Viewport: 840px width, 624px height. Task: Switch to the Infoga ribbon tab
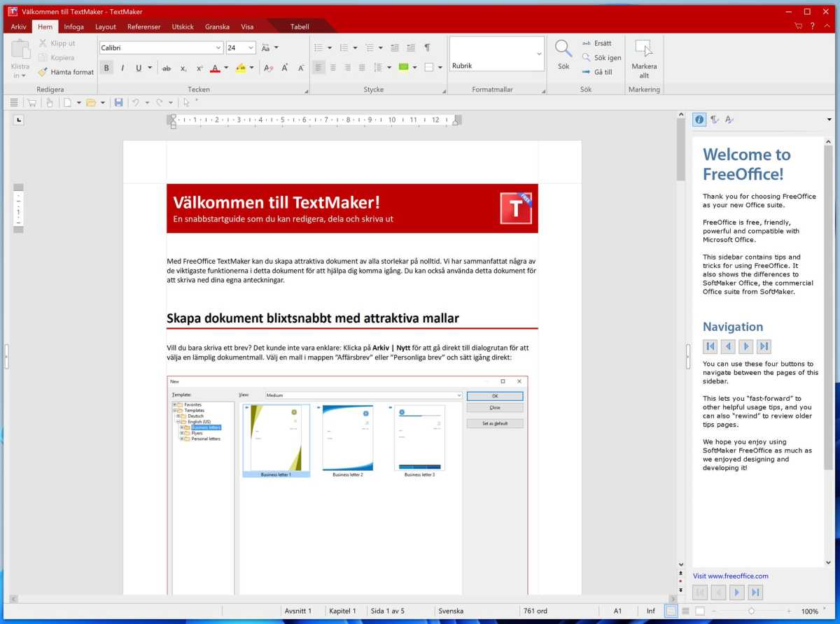click(73, 27)
